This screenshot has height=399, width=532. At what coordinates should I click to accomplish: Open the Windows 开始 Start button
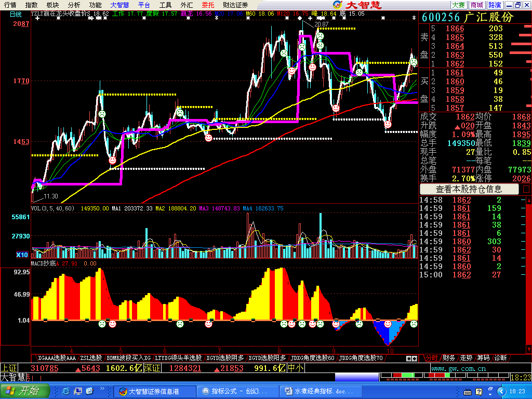(25, 391)
